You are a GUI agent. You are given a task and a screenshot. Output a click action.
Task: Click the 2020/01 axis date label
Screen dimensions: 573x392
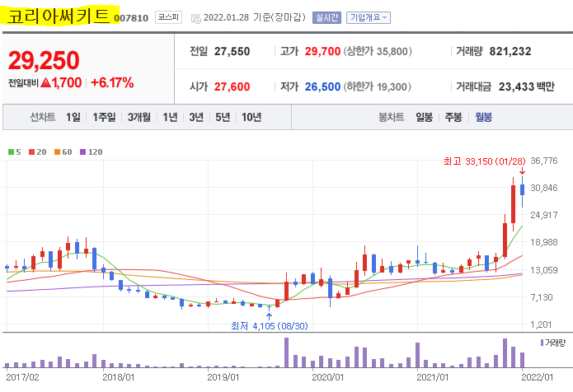[328, 377]
